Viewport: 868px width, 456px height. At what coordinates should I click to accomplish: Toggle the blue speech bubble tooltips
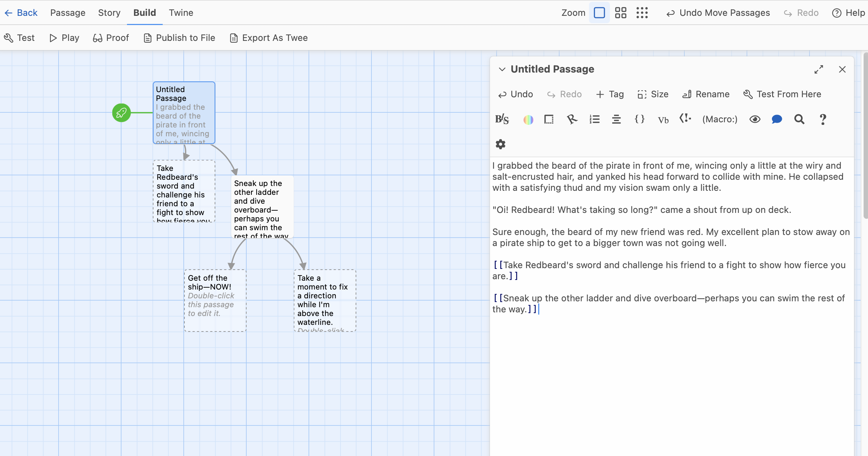[x=777, y=119]
